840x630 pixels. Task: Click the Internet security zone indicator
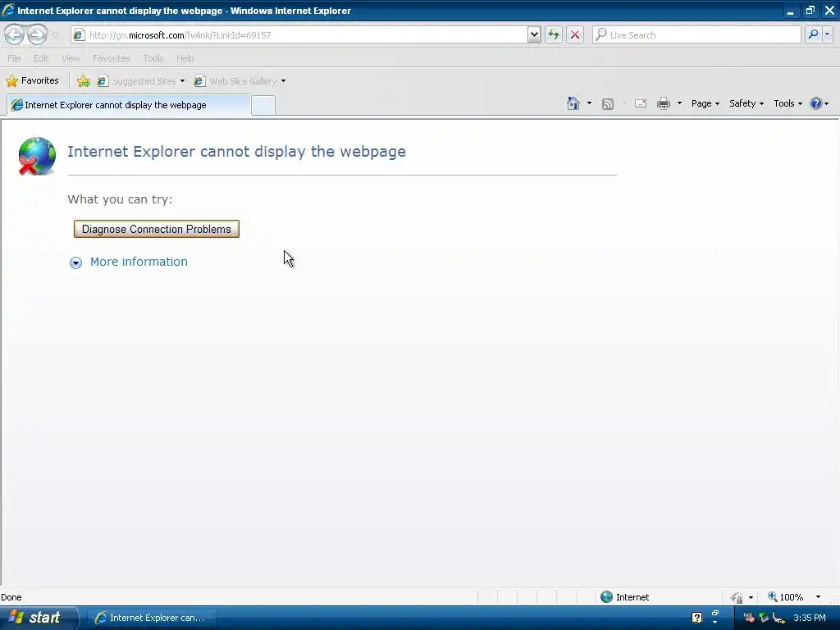coord(624,597)
